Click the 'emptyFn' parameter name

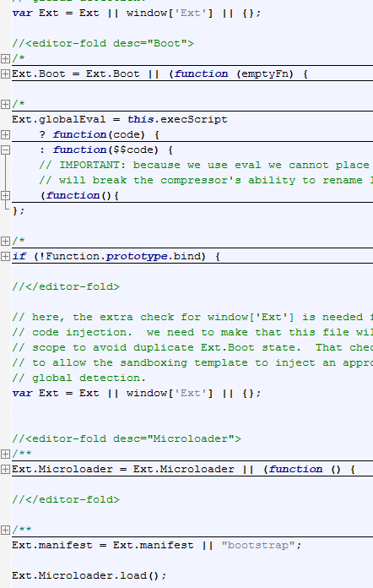(x=265, y=73)
